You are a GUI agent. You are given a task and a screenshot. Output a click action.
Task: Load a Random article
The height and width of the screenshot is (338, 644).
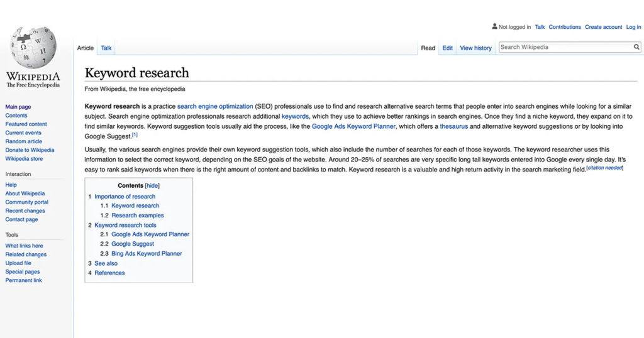tap(23, 141)
